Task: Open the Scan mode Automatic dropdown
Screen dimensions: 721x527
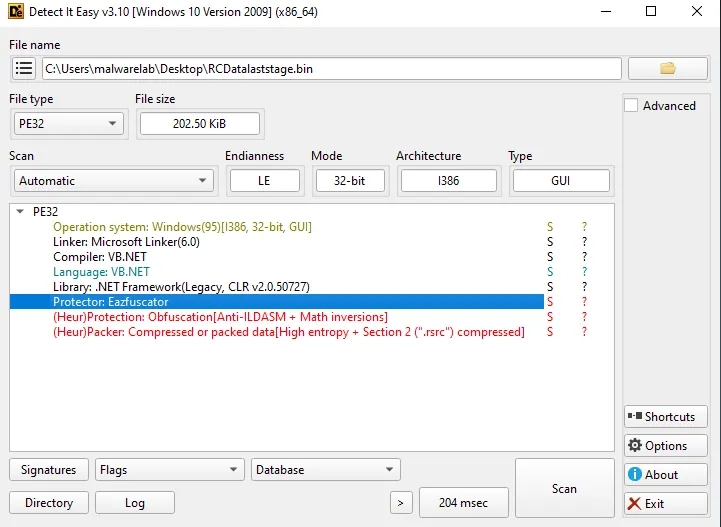Action: [x=113, y=181]
